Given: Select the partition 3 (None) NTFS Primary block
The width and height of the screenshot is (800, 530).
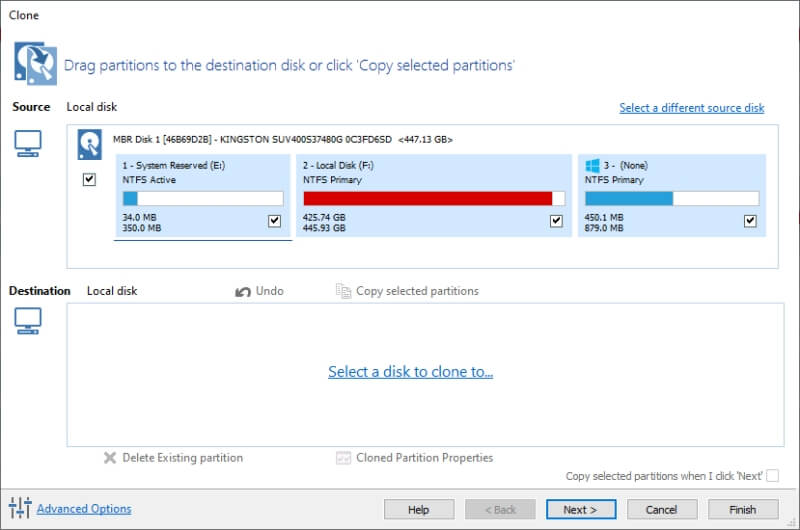Looking at the screenshot, I should pos(671,195).
